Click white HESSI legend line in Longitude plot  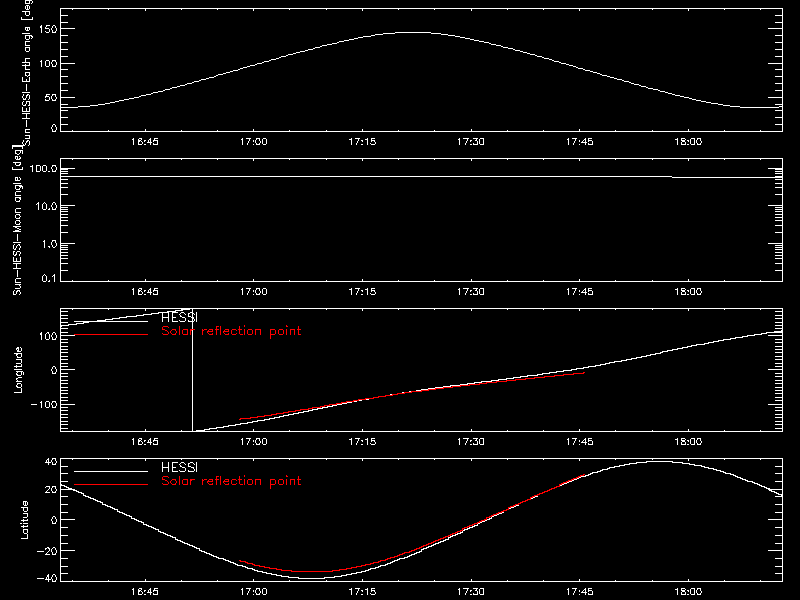click(111, 321)
